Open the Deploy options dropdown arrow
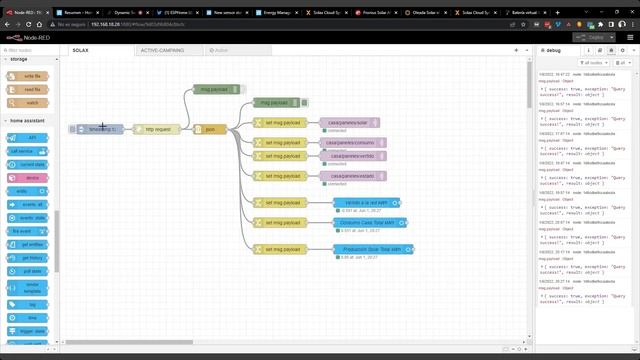Image resolution: width=640 pixels, height=360 pixels. click(x=611, y=38)
